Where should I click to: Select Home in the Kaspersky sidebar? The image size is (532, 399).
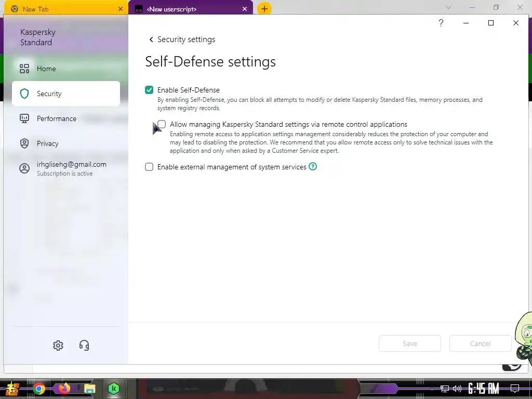click(66, 69)
